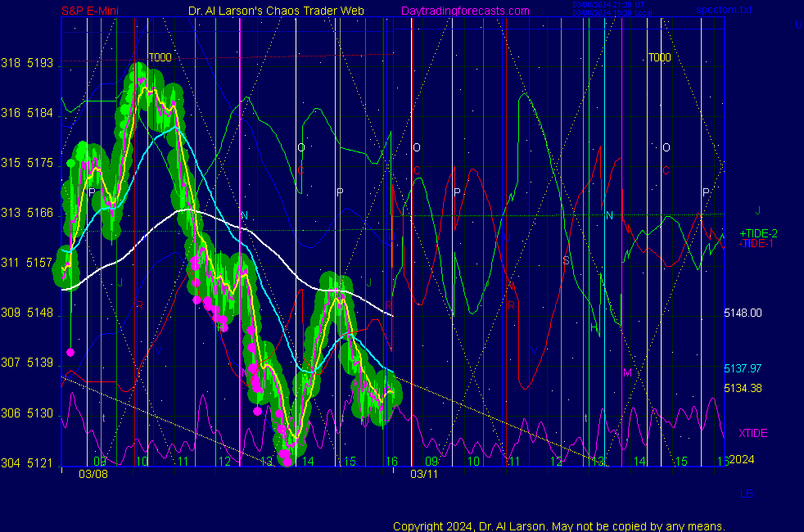This screenshot has height=532, width=804.
Task: Click the "318 5193" axis label
Action: click(27, 63)
